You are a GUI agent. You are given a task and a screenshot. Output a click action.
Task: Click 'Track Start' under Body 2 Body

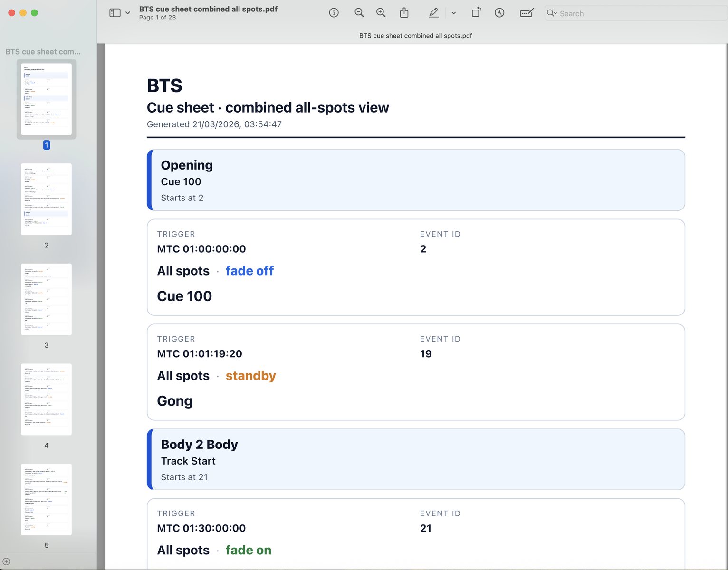(188, 461)
